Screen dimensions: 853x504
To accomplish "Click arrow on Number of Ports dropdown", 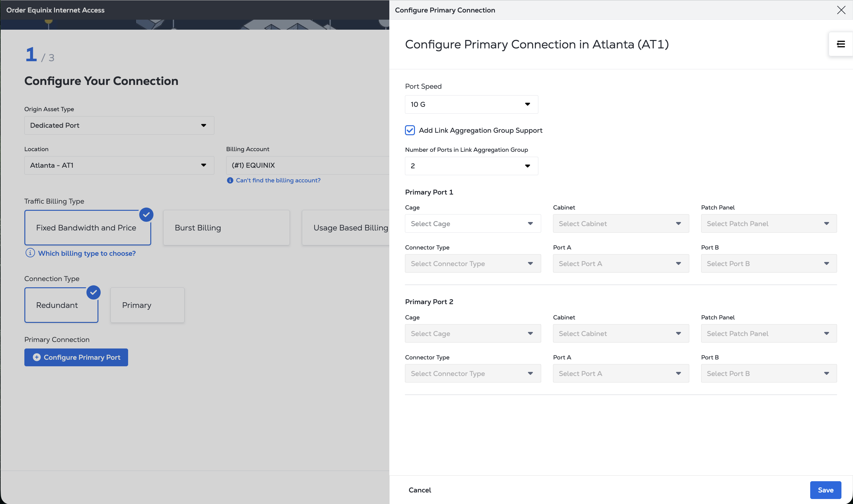I will click(x=527, y=166).
